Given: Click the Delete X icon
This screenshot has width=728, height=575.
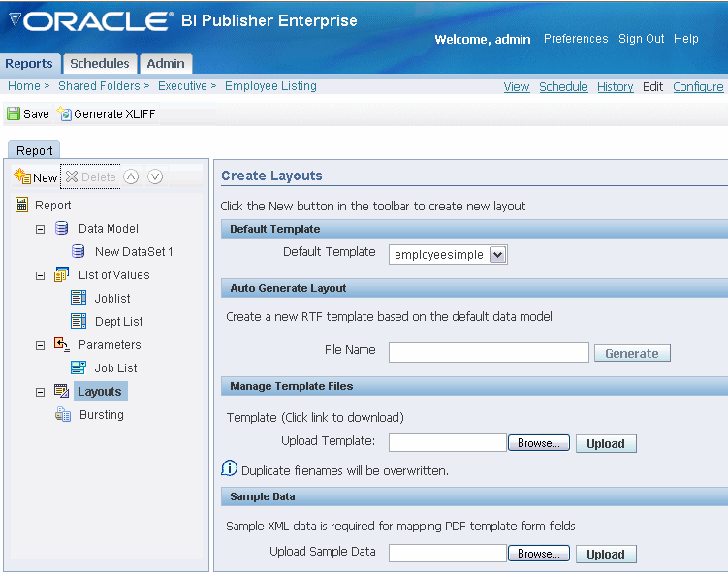Looking at the screenshot, I should 72,176.
